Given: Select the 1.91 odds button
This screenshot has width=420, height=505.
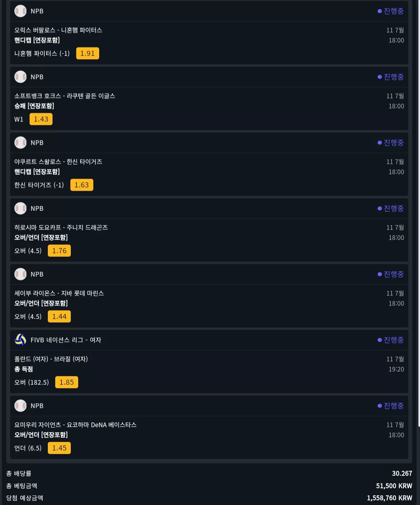Looking at the screenshot, I should (87, 53).
